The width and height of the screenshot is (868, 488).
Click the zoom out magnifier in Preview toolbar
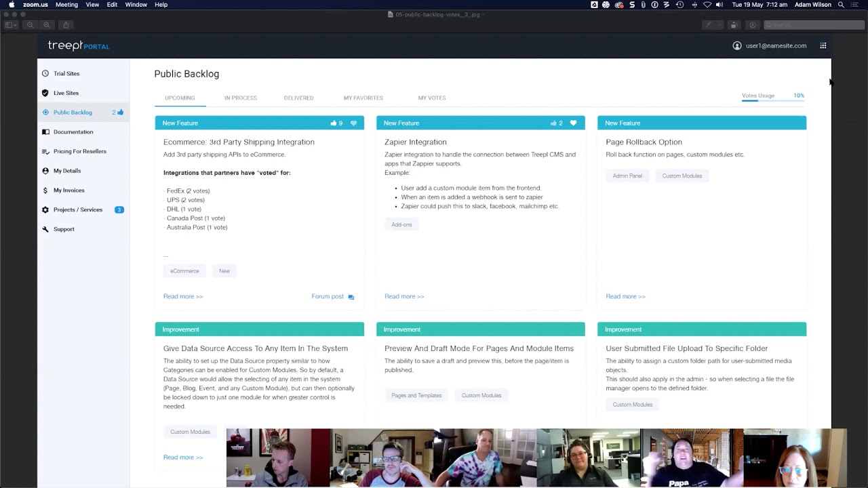(30, 25)
